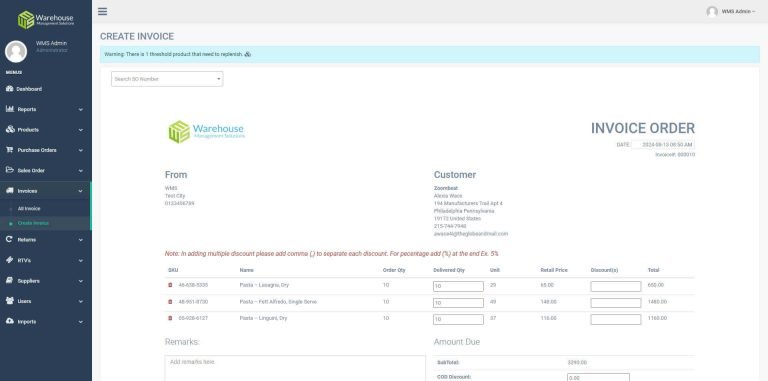768x381 pixels.
Task: Click the Remarks text area
Action: coord(295,368)
